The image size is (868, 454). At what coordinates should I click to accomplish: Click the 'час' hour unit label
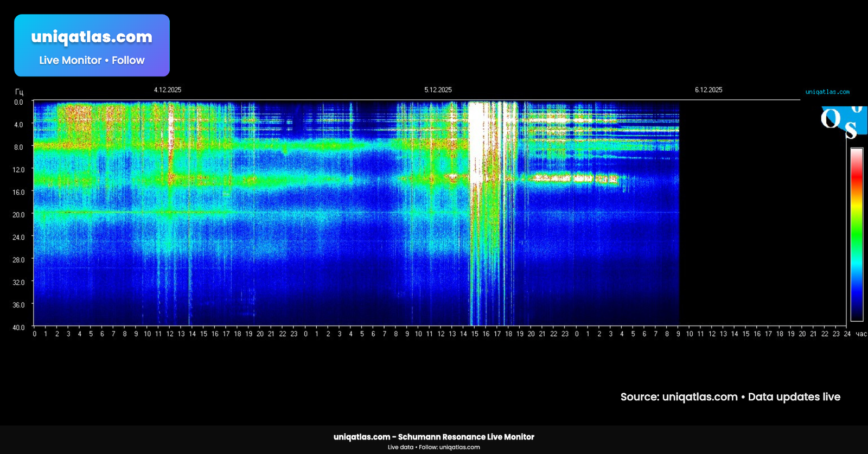pos(861,334)
